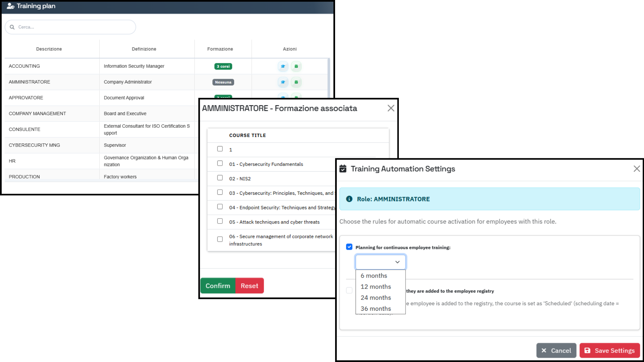Focus the Cerca search field

point(70,27)
